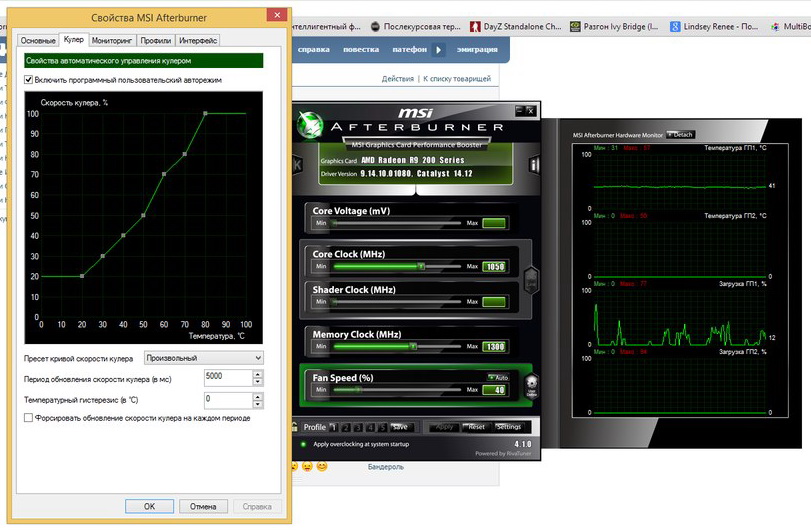Click the Apply button in Afterburner
The height and width of the screenshot is (531, 811).
pyautogui.click(x=444, y=427)
